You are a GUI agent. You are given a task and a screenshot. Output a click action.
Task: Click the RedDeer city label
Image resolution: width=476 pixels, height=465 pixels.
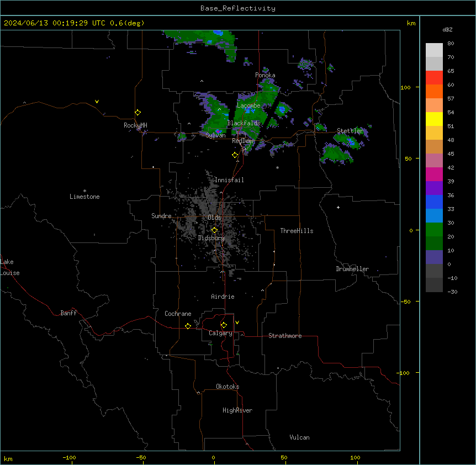(x=244, y=141)
